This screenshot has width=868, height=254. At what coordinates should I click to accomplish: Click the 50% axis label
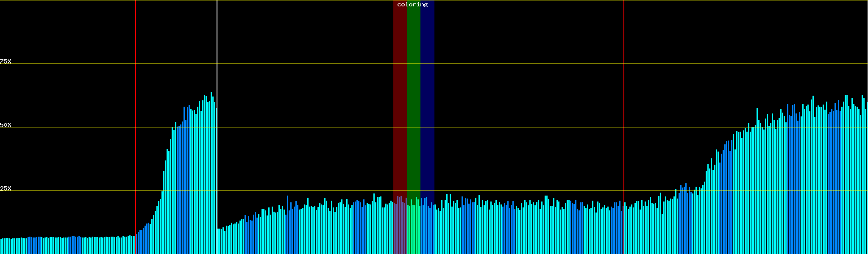[x=6, y=125]
